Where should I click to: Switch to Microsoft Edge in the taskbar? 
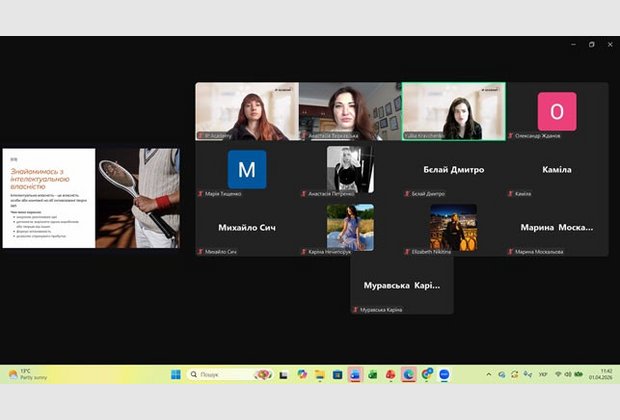[x=408, y=374]
